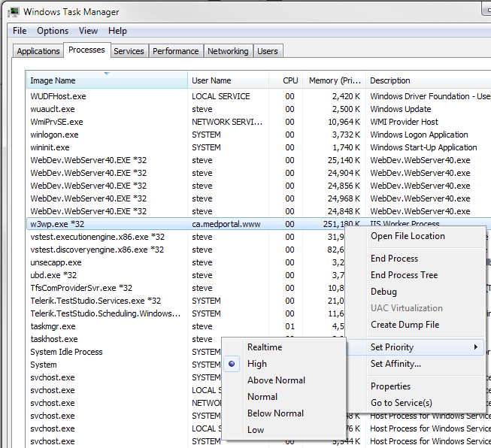Sort by CPU column header
Image resolution: width=491 pixels, height=448 pixels.
286,80
